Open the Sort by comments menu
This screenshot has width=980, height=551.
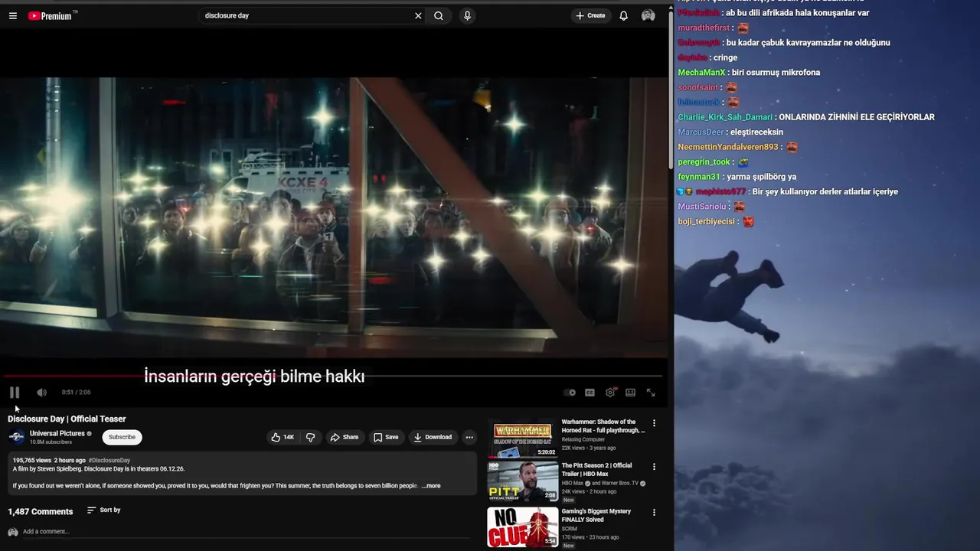pos(103,510)
